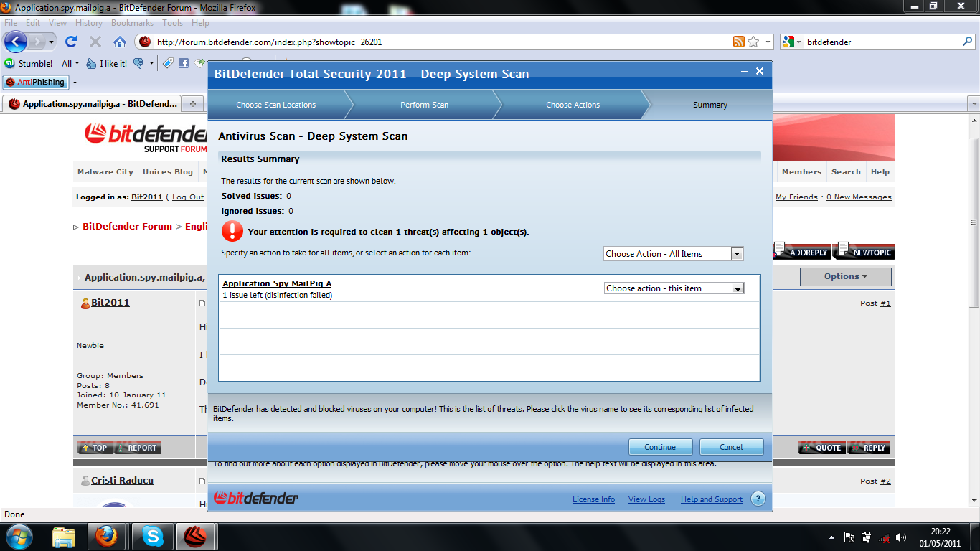Expand the address bar history dropdown
980x551 pixels.
coord(768,42)
